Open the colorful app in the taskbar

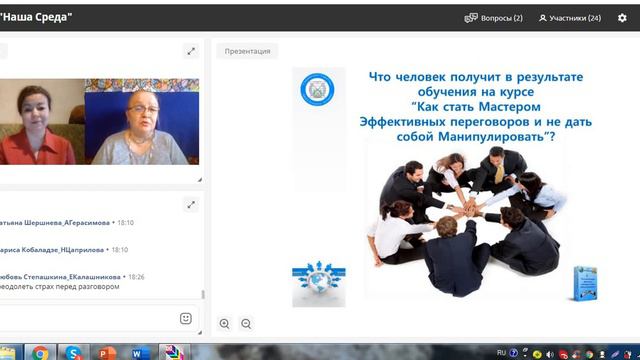174,353
